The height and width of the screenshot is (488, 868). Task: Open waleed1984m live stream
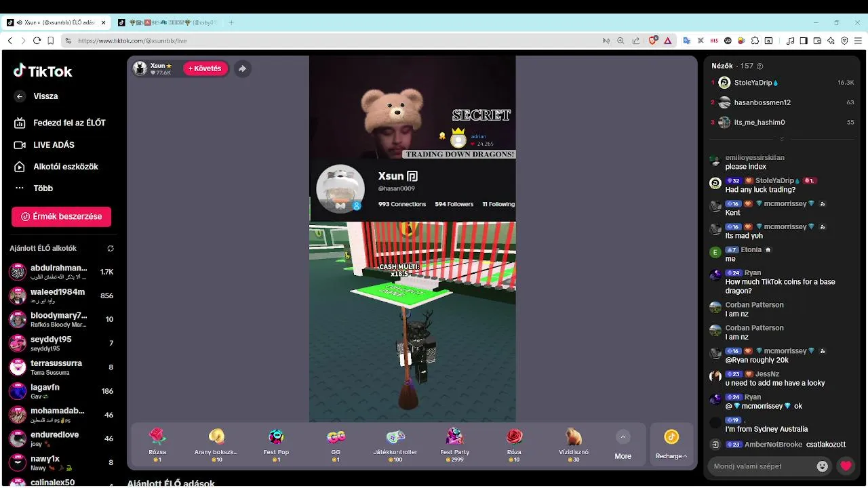(62, 296)
